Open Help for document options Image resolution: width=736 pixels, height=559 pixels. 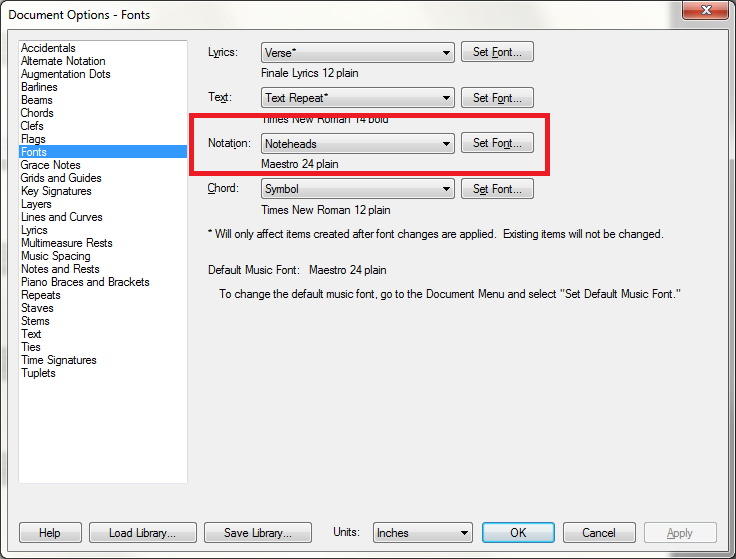point(50,533)
